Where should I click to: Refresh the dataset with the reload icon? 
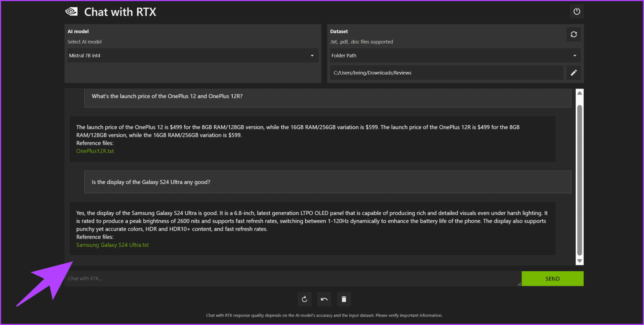tap(574, 34)
